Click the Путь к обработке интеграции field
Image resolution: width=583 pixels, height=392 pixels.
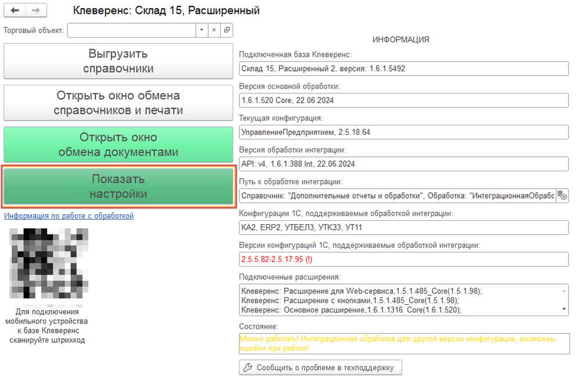point(398,196)
